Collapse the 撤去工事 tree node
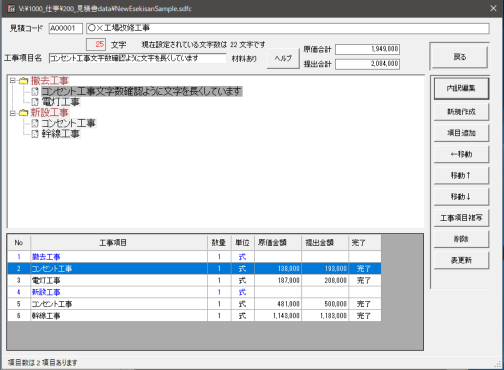 [x=13, y=81]
